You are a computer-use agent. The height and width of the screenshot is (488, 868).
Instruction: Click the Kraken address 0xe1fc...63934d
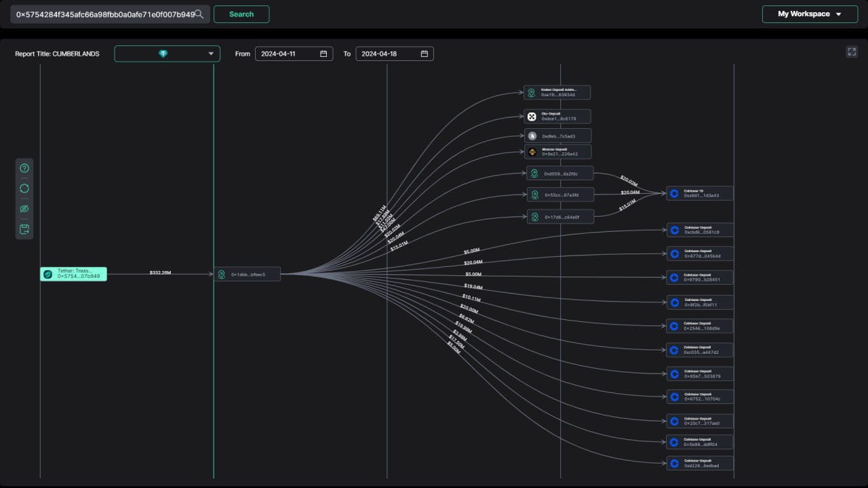click(559, 95)
